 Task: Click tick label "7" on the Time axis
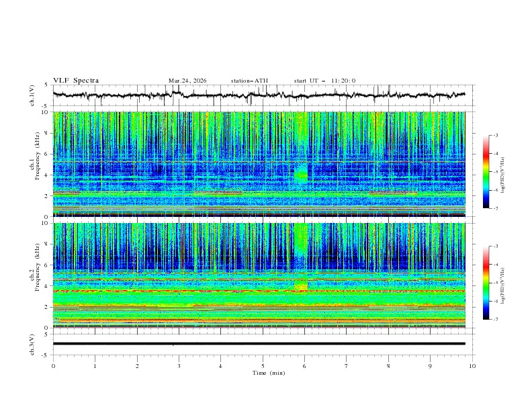tap(347, 366)
